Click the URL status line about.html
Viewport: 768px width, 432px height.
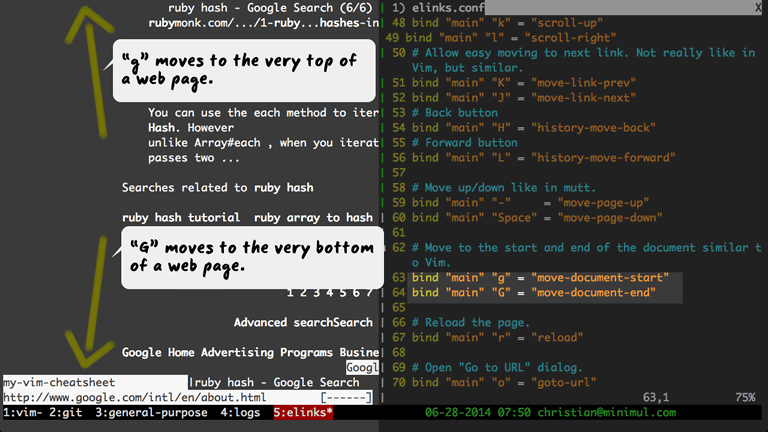pyautogui.click(x=135, y=398)
